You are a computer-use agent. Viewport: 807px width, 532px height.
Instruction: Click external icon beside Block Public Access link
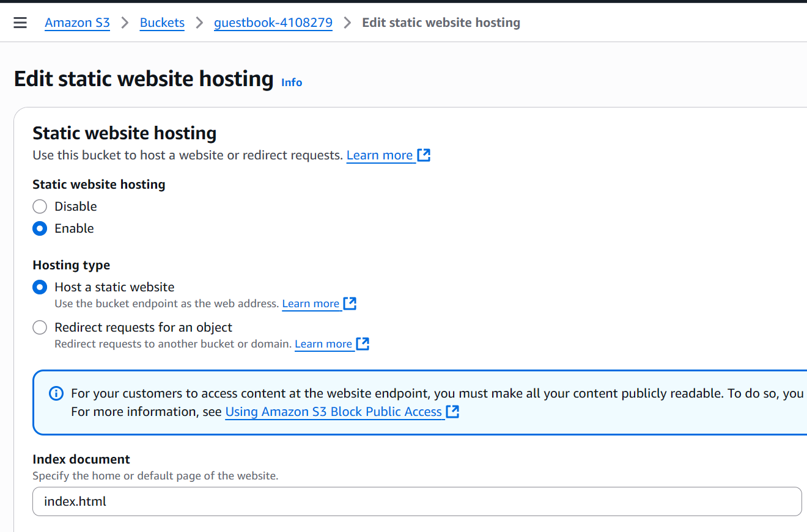point(452,412)
